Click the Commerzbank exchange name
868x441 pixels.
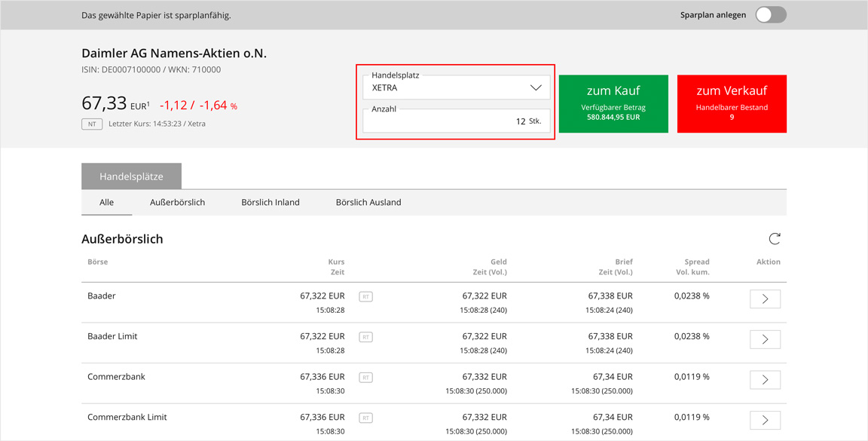click(116, 377)
